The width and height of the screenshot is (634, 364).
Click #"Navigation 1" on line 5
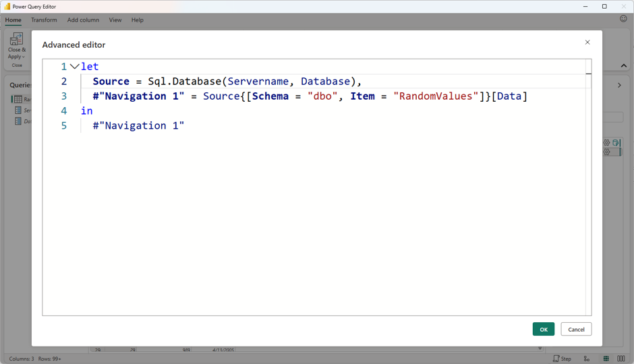138,125
